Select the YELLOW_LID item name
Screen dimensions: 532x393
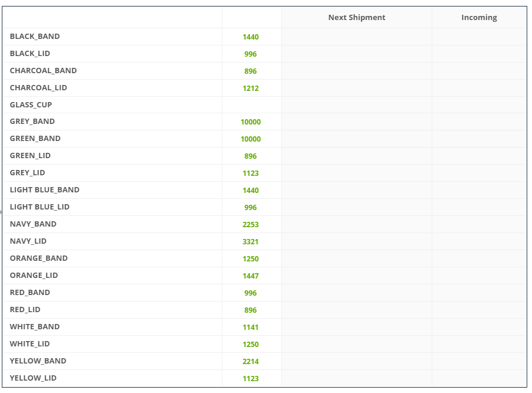pyautogui.click(x=33, y=378)
